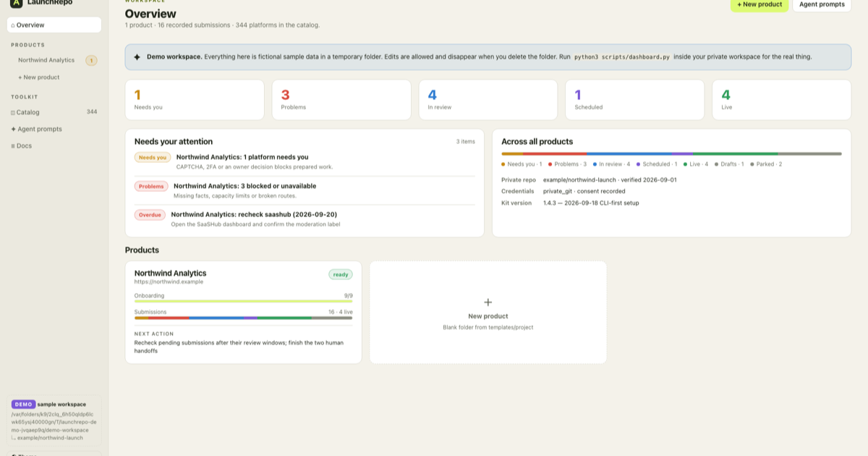The height and width of the screenshot is (456, 868).
Task: Open Agent prompts in the sidebar toolkit
Action: (x=36, y=129)
